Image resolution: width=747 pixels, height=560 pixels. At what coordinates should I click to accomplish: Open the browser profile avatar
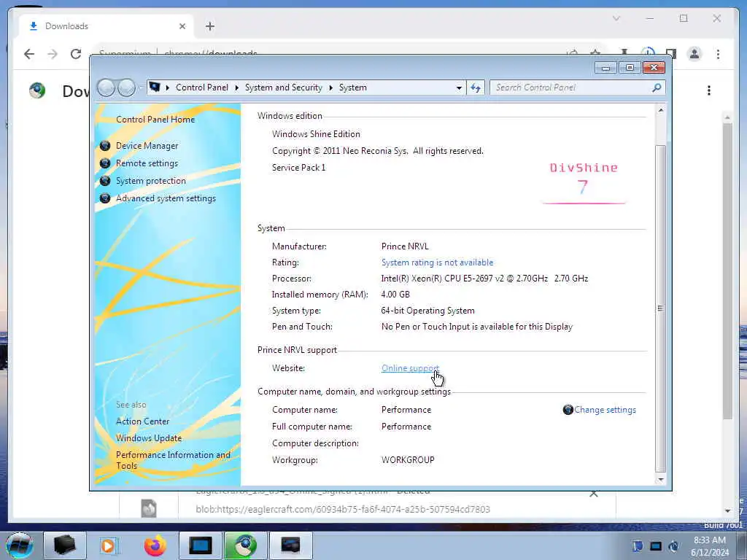tap(694, 54)
